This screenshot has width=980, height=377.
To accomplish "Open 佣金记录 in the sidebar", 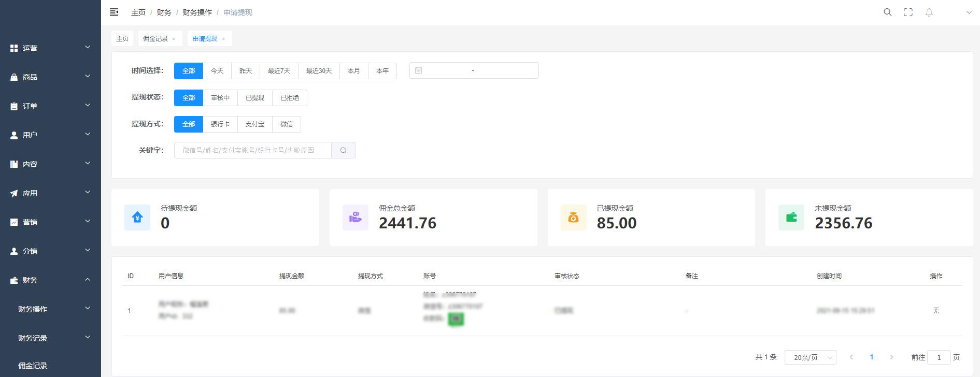I will [50, 365].
